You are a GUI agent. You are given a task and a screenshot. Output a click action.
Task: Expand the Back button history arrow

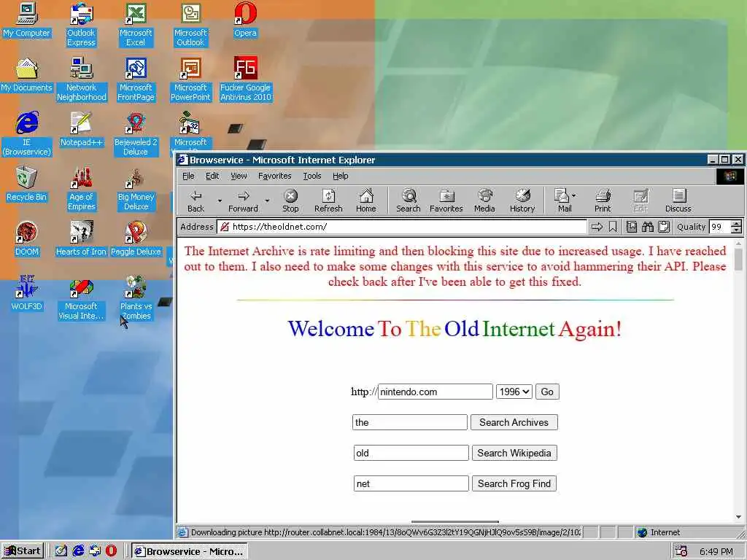pos(220,201)
